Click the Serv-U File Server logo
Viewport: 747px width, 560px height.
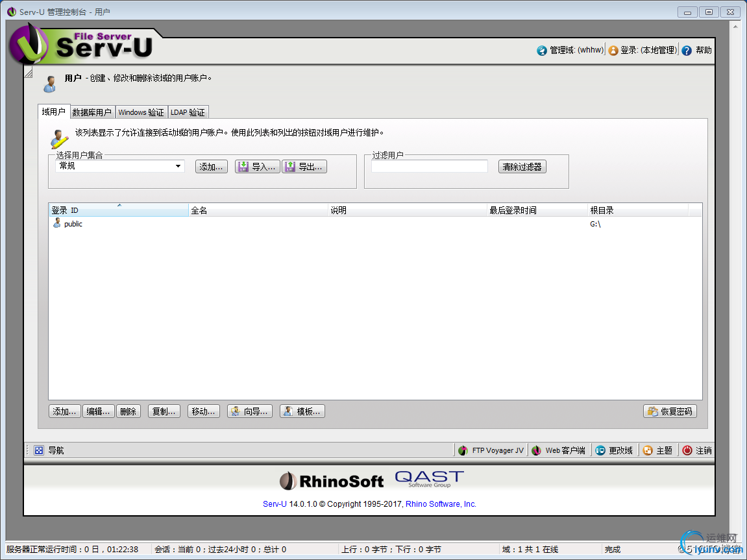81,44
